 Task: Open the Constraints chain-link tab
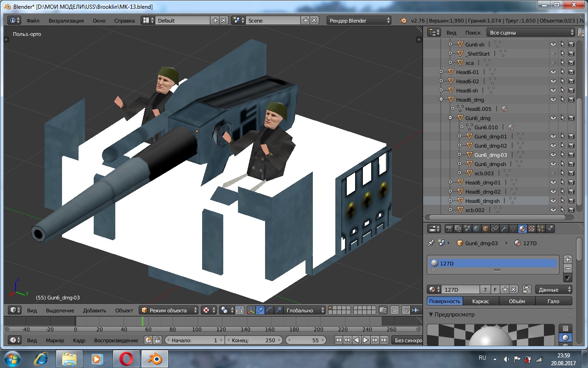pos(495,229)
